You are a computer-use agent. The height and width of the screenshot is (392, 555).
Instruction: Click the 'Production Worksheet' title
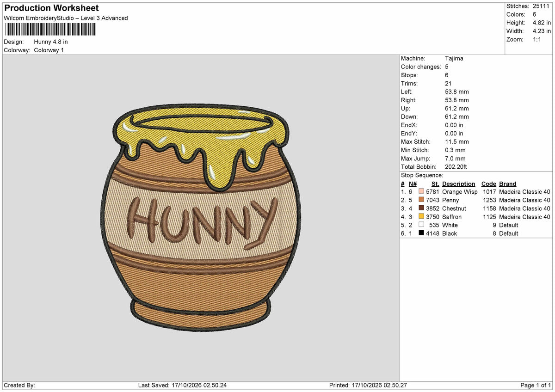[51, 8]
